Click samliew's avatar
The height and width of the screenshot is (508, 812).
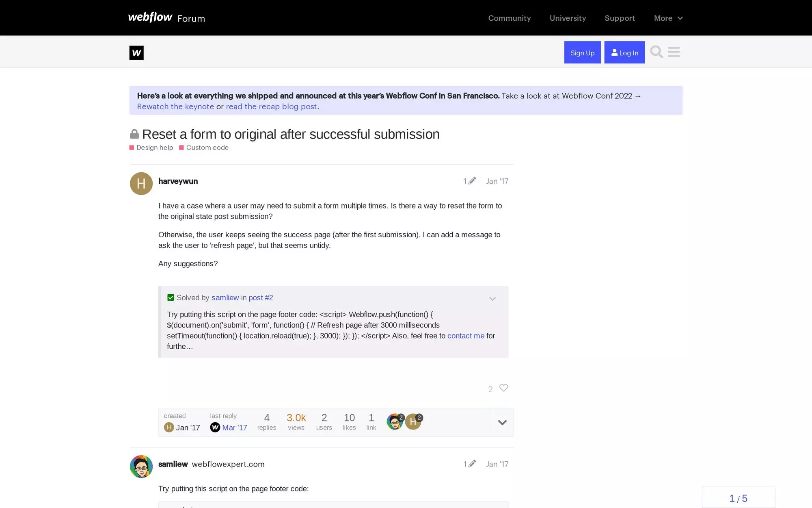(x=141, y=466)
